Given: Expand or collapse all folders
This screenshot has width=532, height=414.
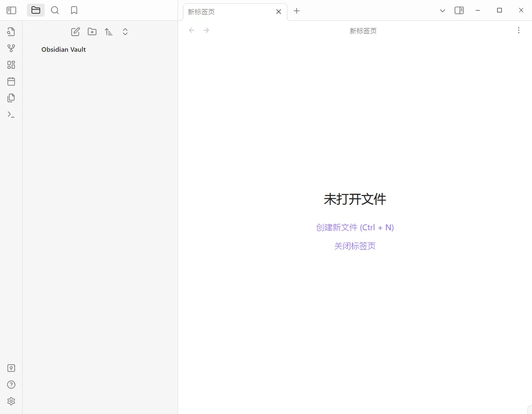Looking at the screenshot, I should point(125,32).
